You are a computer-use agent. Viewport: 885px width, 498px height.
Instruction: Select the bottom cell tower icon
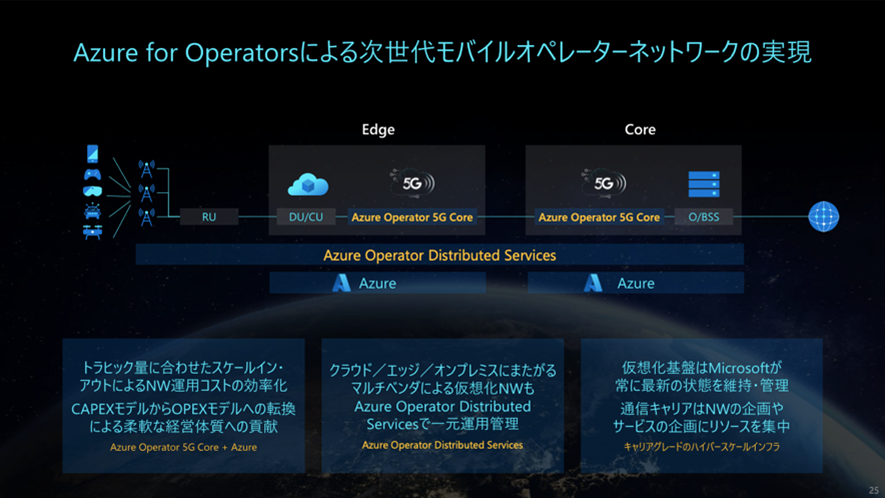147,217
